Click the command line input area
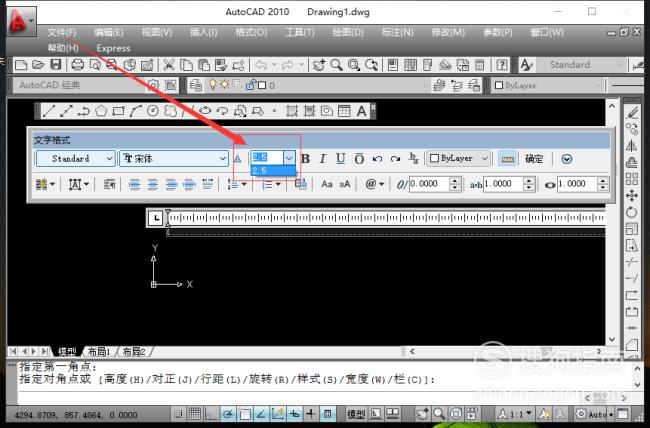 298,397
